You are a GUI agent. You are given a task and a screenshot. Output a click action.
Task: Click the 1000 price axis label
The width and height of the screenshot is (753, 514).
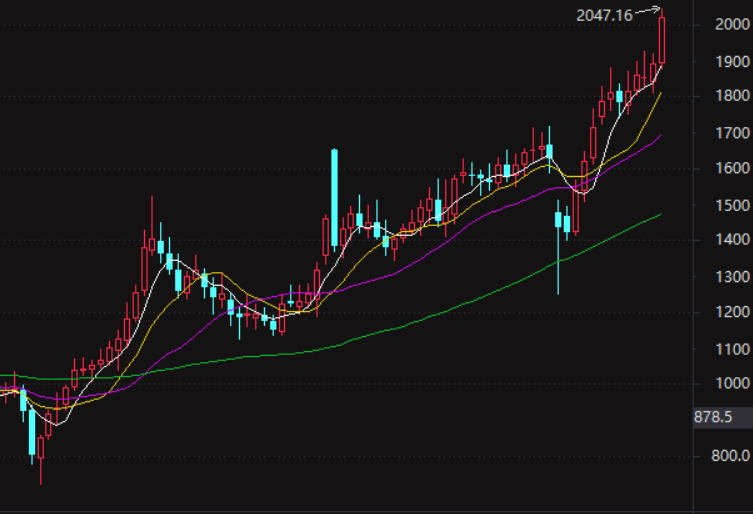coord(732,383)
